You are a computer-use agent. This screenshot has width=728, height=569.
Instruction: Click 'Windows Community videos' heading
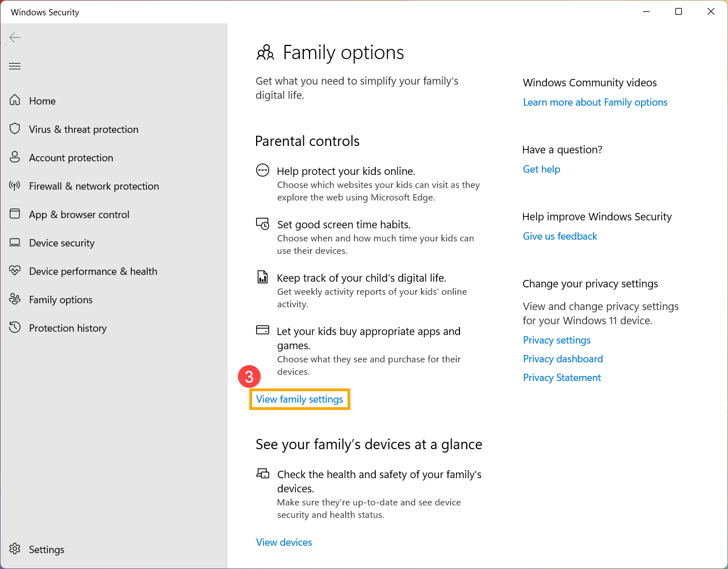589,82
